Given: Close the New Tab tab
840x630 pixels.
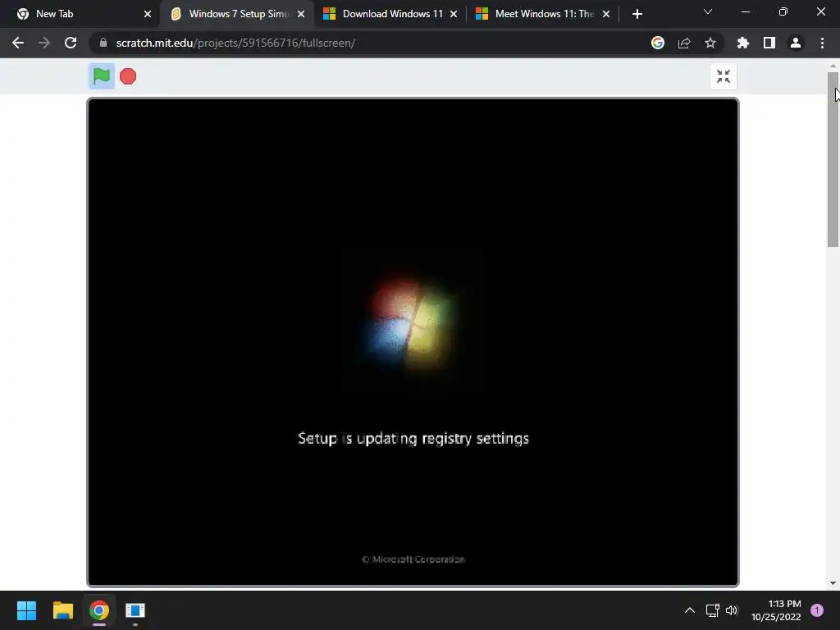Looking at the screenshot, I should (x=148, y=14).
